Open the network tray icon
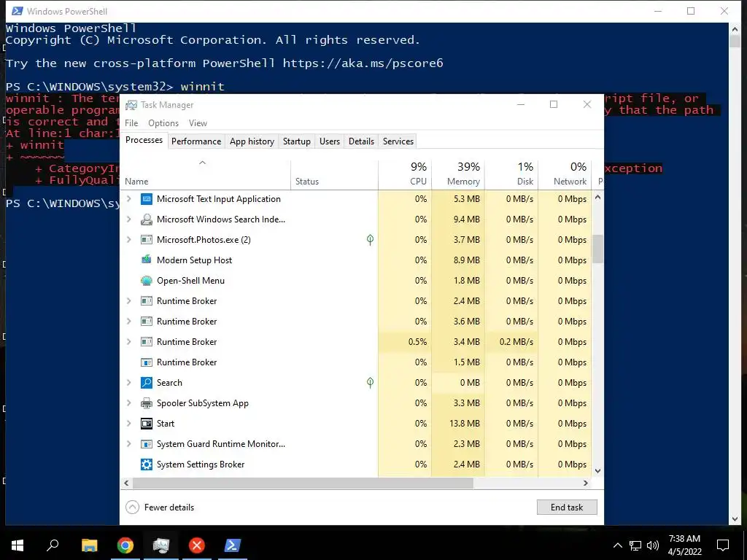Viewport: 747px width, 560px height. [x=635, y=545]
